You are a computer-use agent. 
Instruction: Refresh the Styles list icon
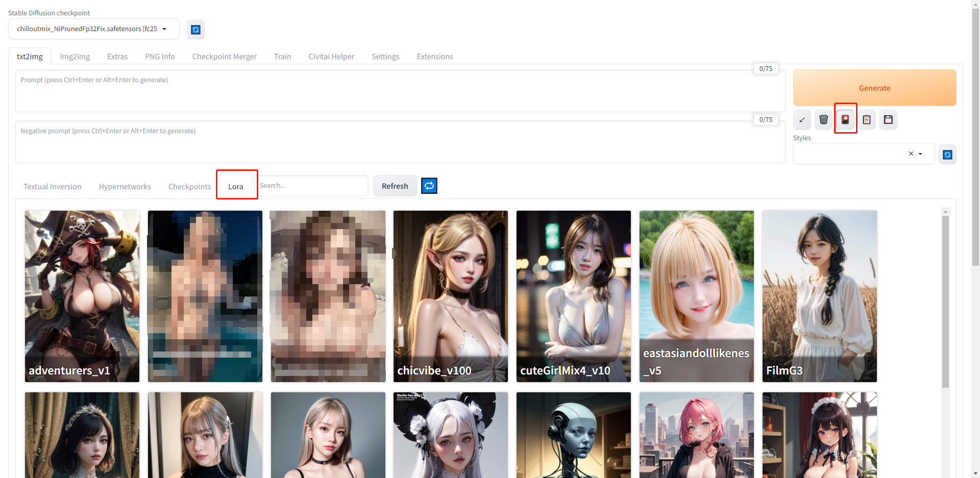tap(947, 155)
